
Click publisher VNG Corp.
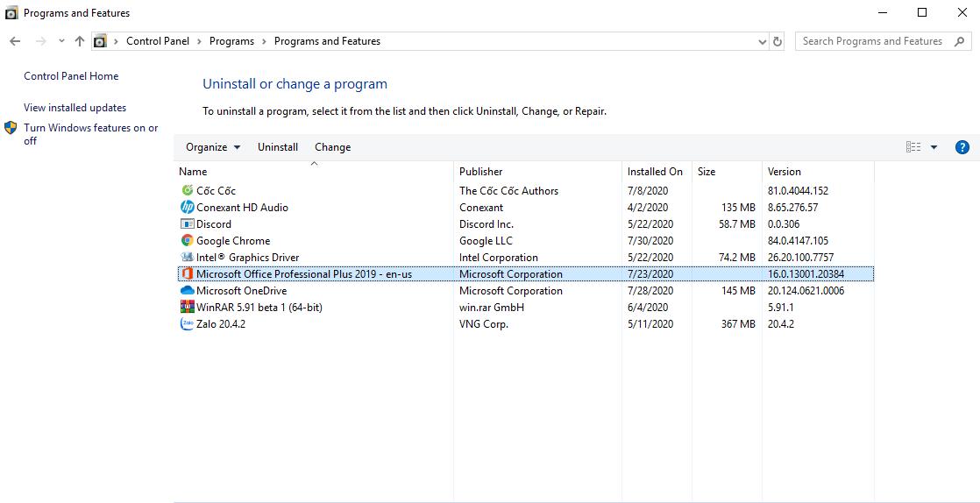click(484, 323)
